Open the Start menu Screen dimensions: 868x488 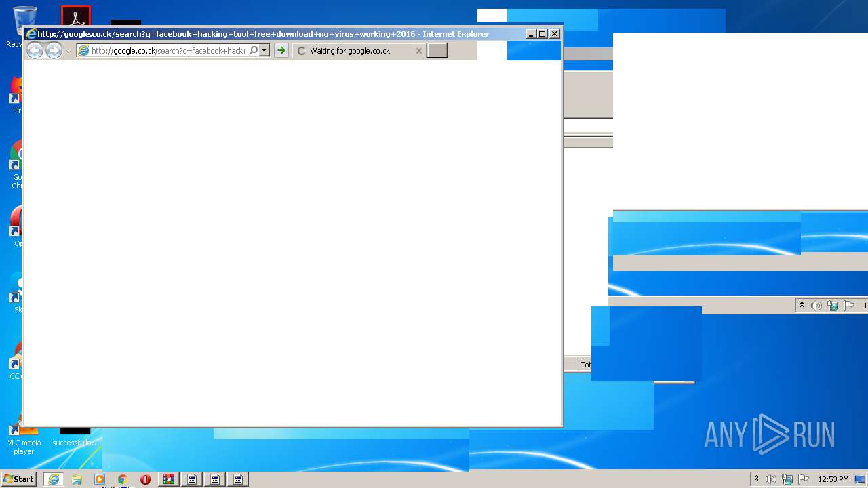click(19, 479)
